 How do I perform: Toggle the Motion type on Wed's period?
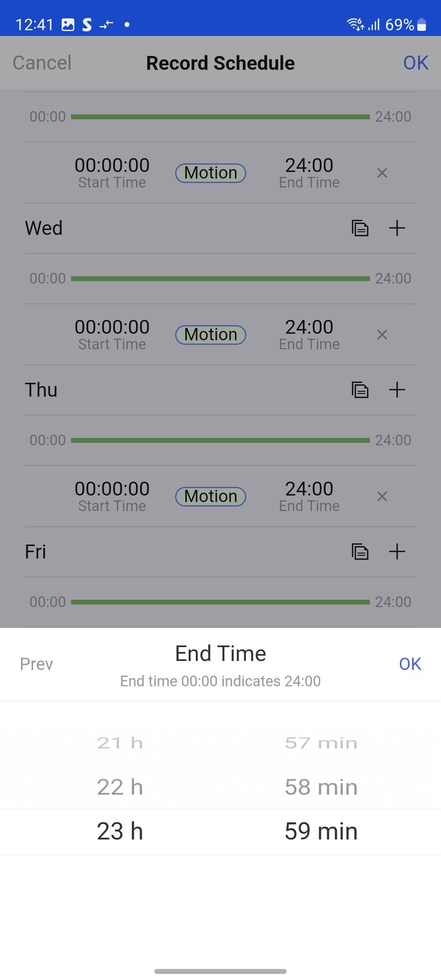click(211, 335)
